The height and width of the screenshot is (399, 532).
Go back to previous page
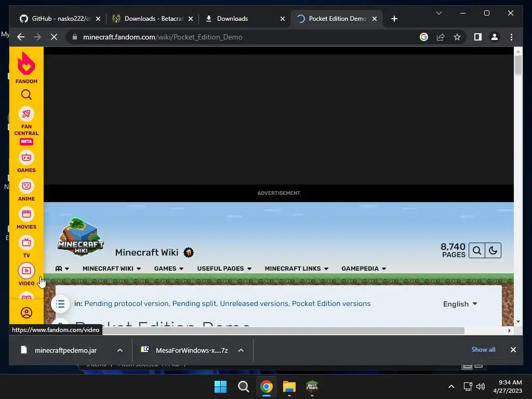21,37
